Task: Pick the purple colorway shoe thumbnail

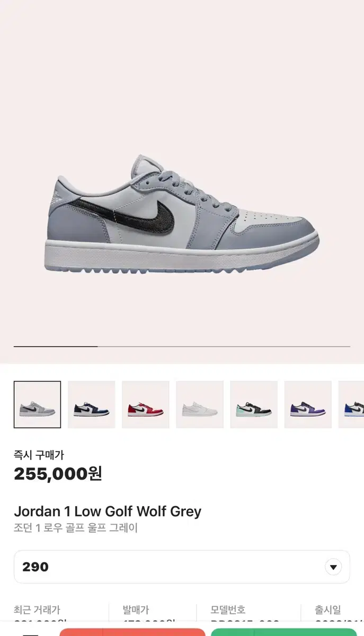Action: (308, 404)
